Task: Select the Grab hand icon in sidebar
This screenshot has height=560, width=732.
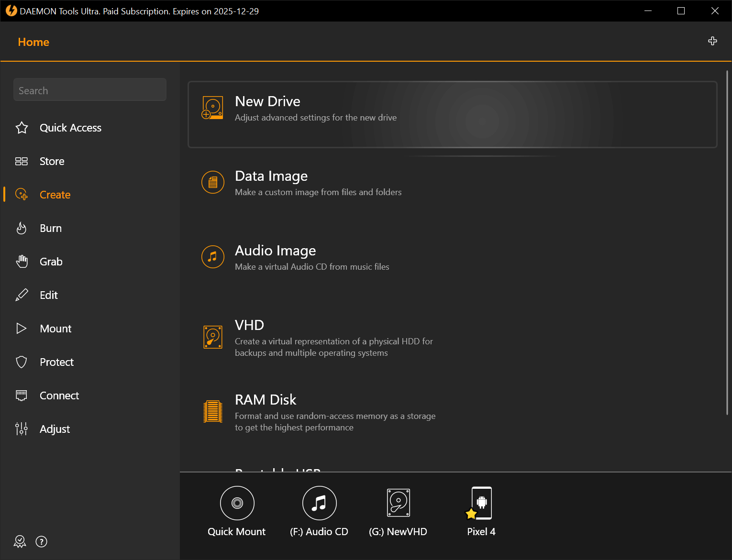Action: coord(22,261)
